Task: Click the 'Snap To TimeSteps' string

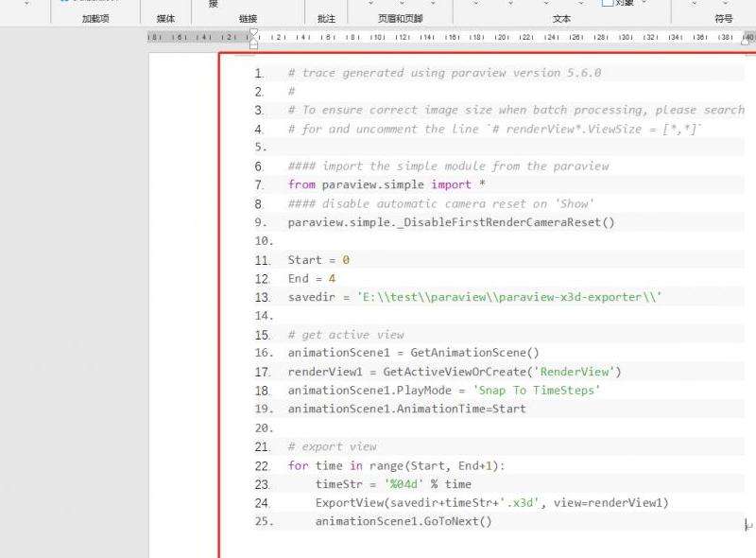Action: (537, 390)
